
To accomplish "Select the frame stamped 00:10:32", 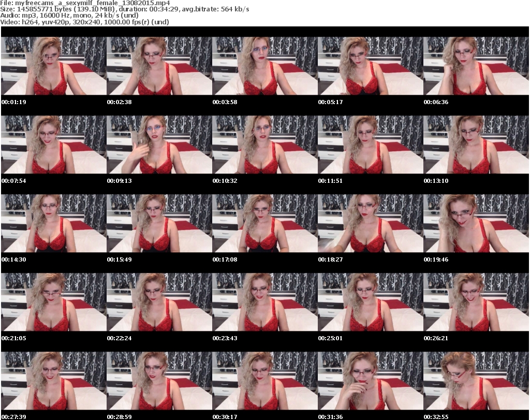I will point(265,144).
